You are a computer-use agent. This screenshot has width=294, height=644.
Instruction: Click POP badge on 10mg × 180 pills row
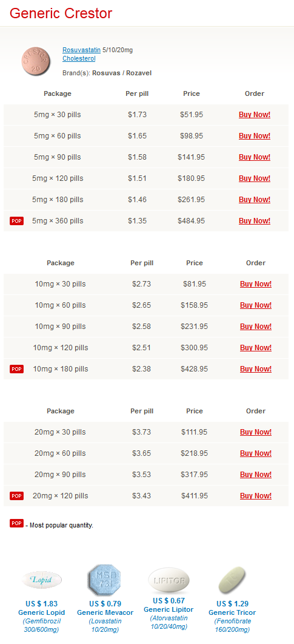[x=17, y=369]
